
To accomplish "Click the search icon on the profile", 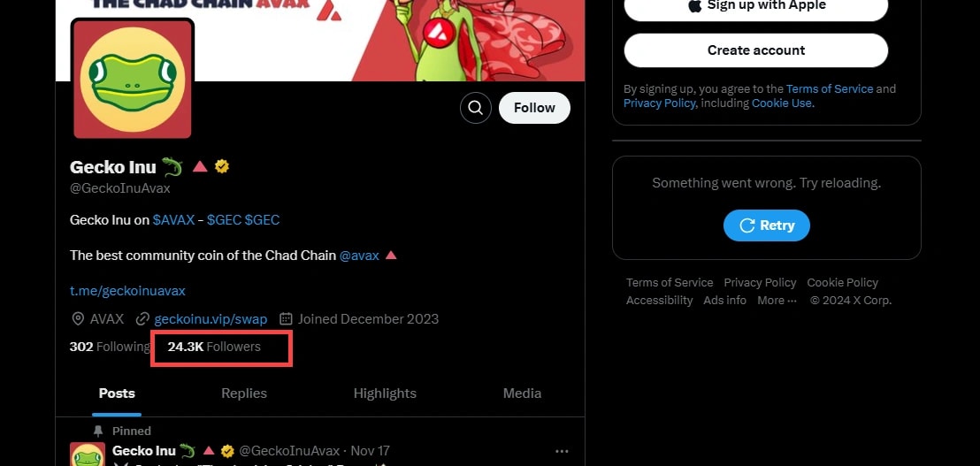I will [x=475, y=108].
